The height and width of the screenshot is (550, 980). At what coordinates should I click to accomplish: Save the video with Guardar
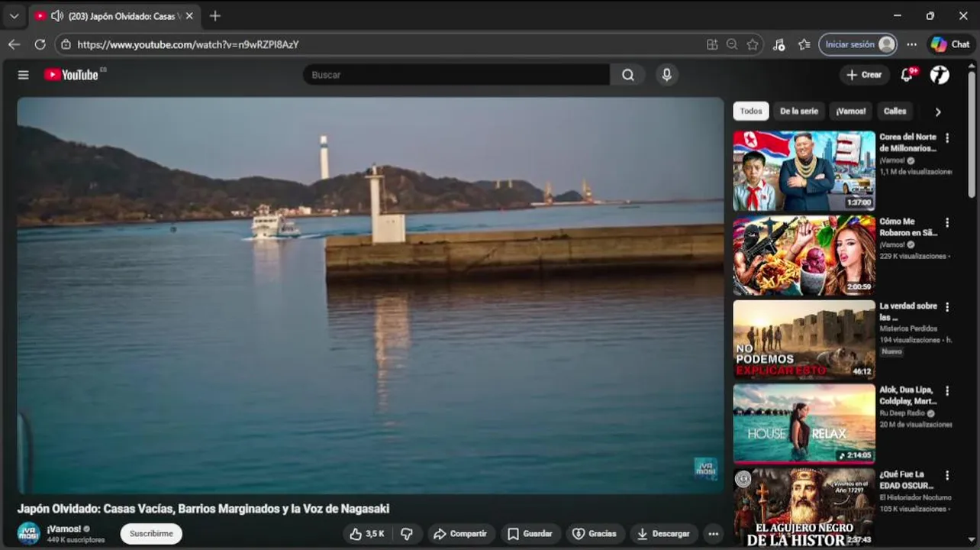530,534
